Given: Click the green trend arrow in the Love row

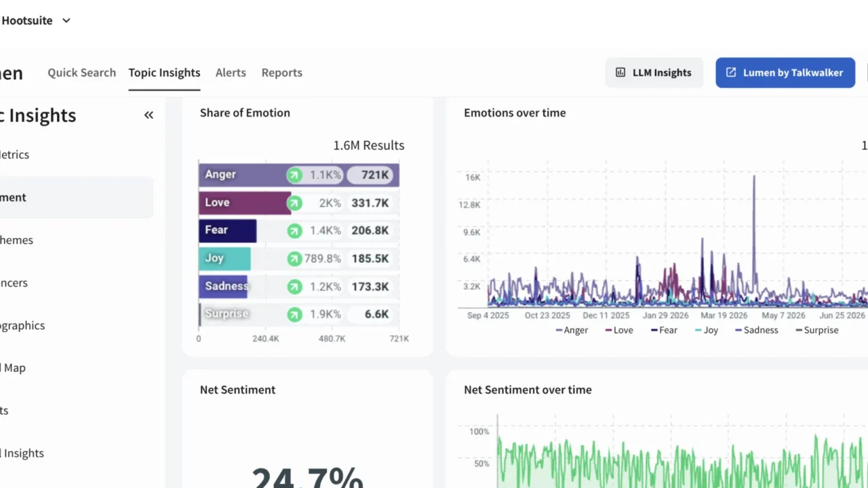Looking at the screenshot, I should [x=294, y=203].
